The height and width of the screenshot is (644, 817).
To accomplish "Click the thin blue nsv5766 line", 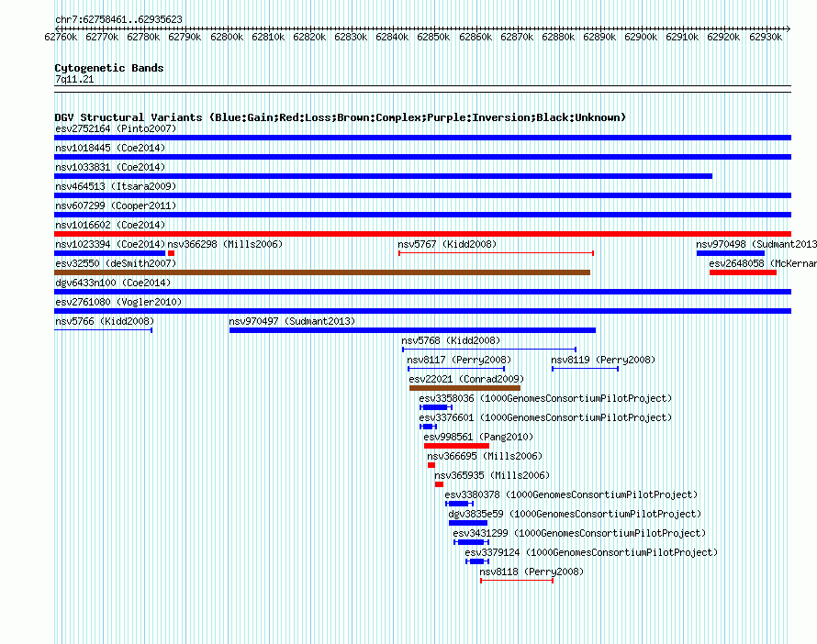I will 103,330.
